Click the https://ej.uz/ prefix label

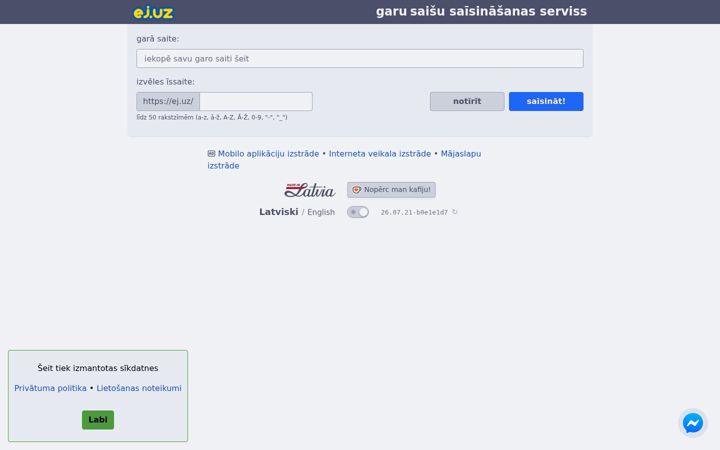click(168, 101)
